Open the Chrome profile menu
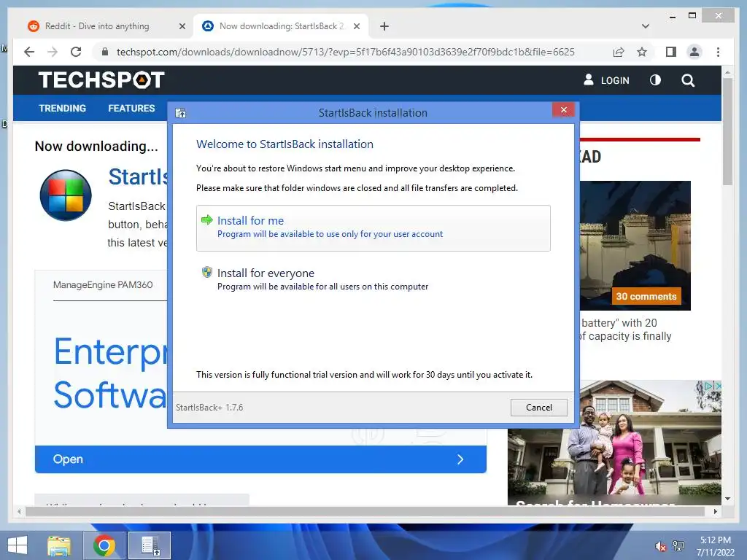The height and width of the screenshot is (560, 747). (694, 52)
